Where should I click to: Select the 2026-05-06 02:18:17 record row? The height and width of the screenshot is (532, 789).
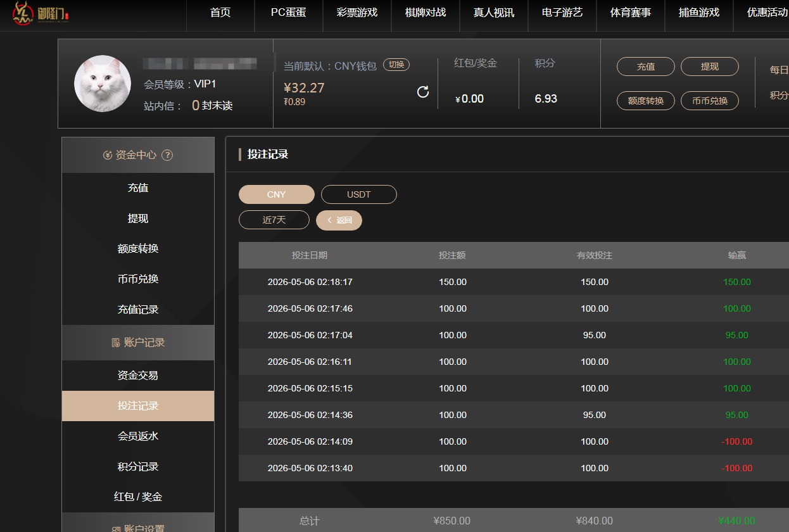tap(514, 282)
